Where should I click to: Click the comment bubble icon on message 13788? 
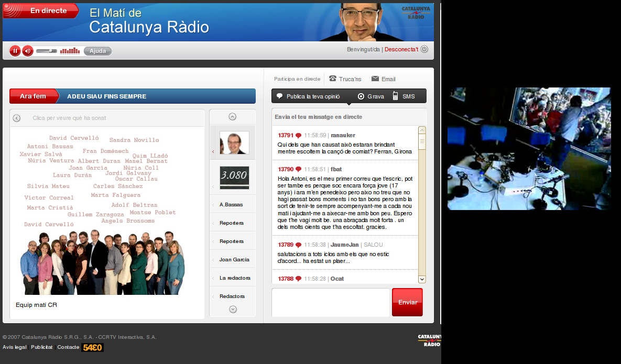coord(298,279)
